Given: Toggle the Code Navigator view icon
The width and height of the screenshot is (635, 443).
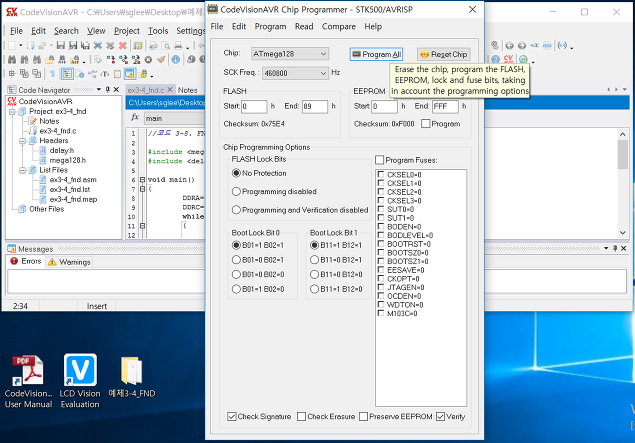Looking at the screenshot, I should point(67,74).
